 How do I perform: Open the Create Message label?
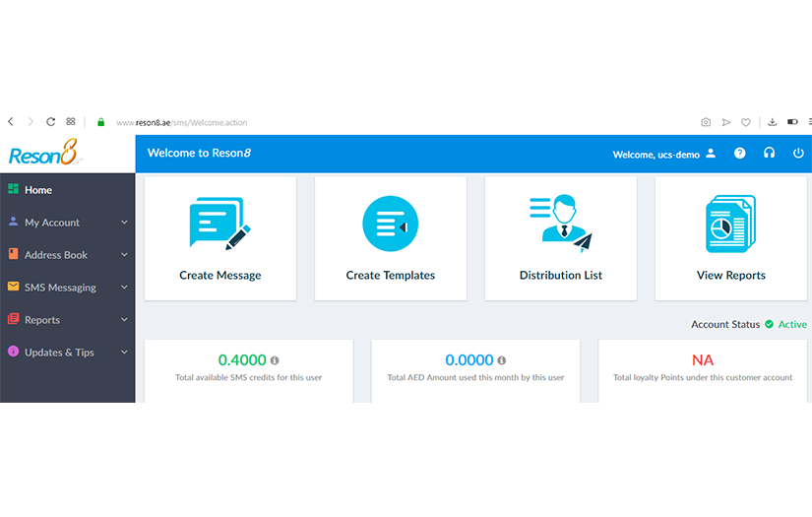(x=220, y=275)
